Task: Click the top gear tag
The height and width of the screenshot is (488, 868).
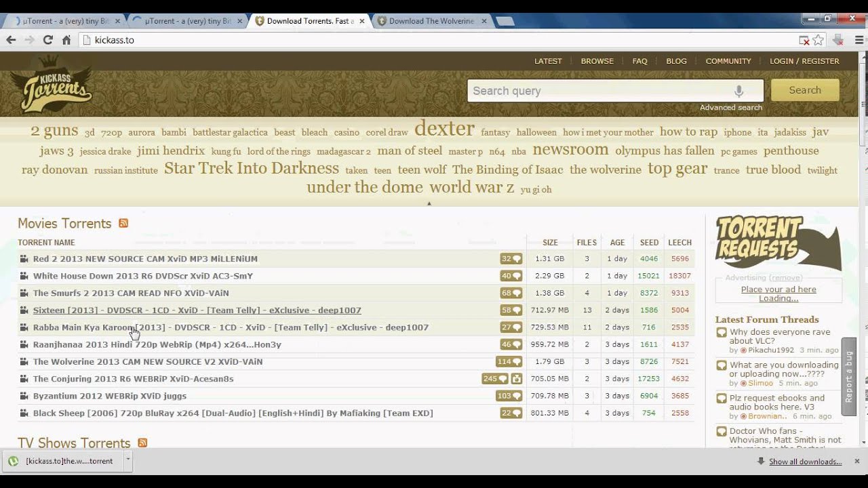Action: click(677, 169)
